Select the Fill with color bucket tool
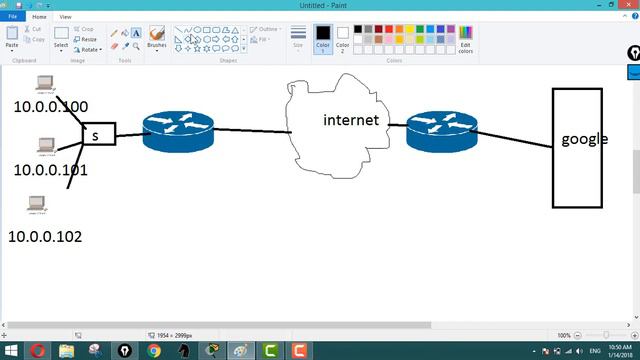 [x=125, y=33]
